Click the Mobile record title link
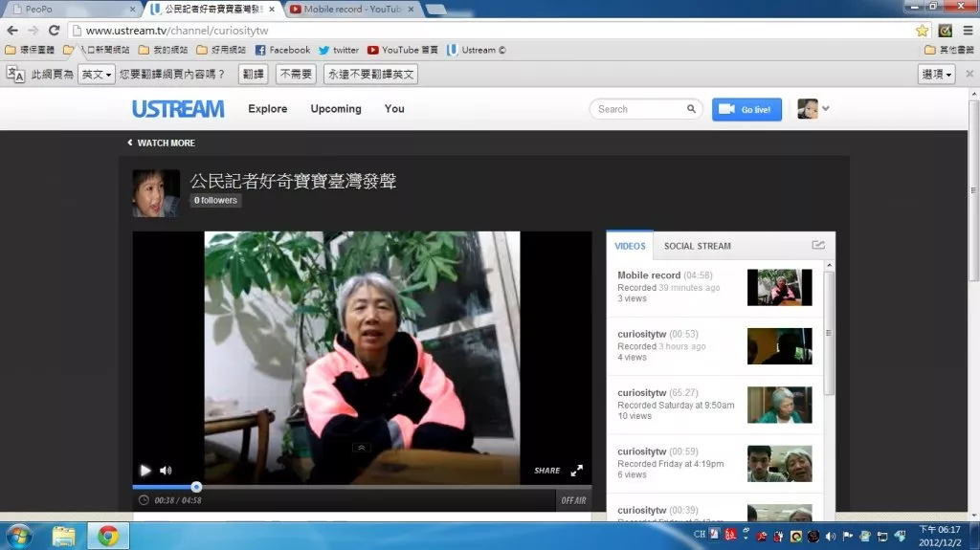 649,275
